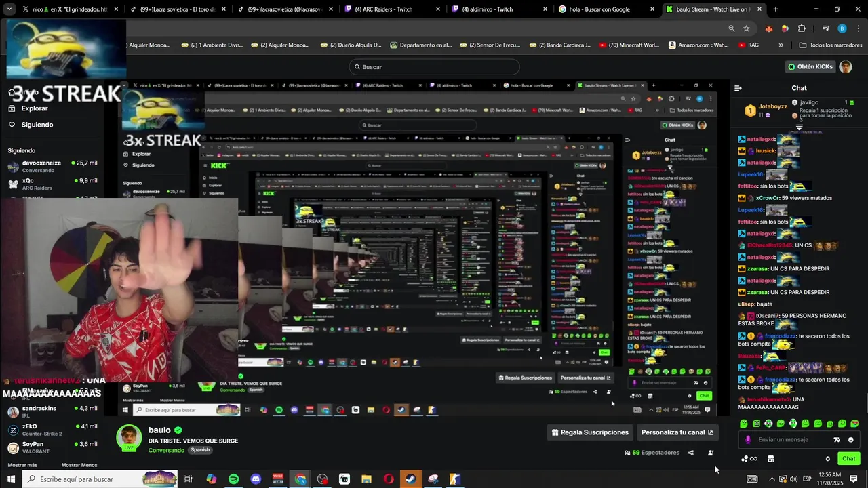Open the 7TV emote menu in chat input
868x488 pixels.
click(x=837, y=440)
